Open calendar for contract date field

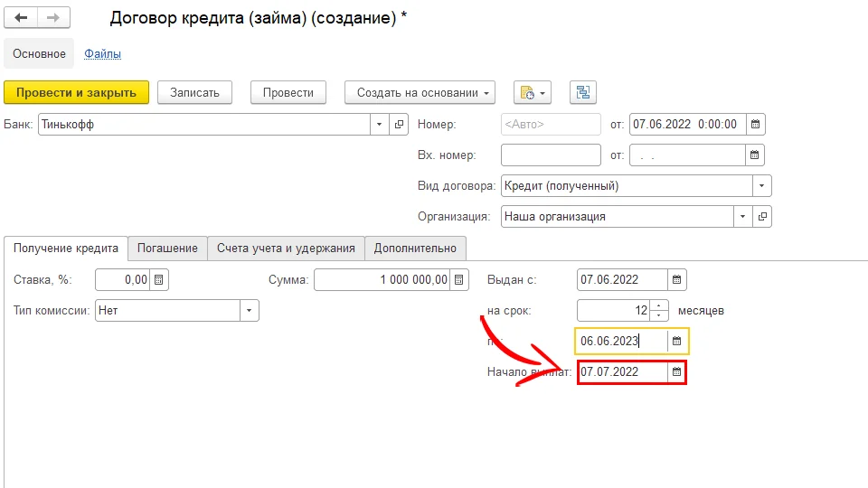click(757, 125)
